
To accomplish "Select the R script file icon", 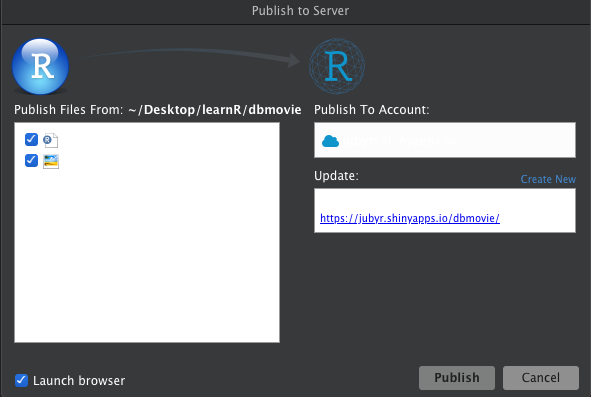I will pyautogui.click(x=51, y=140).
